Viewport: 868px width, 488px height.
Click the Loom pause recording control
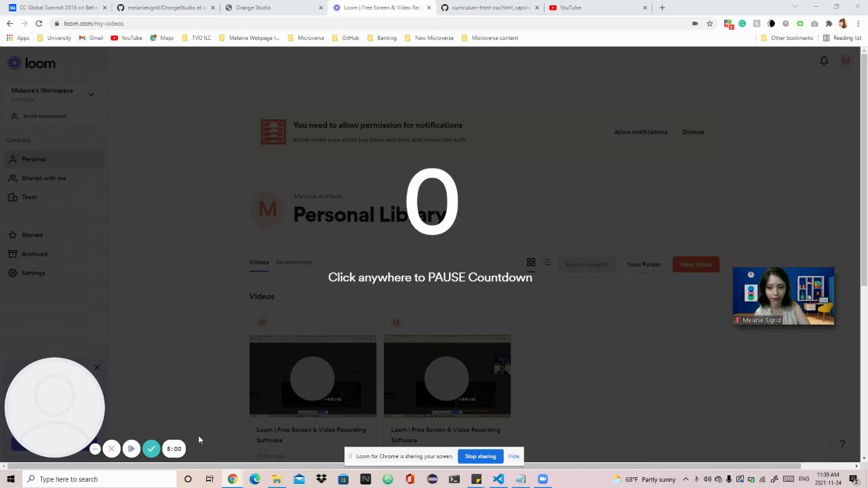(131, 449)
